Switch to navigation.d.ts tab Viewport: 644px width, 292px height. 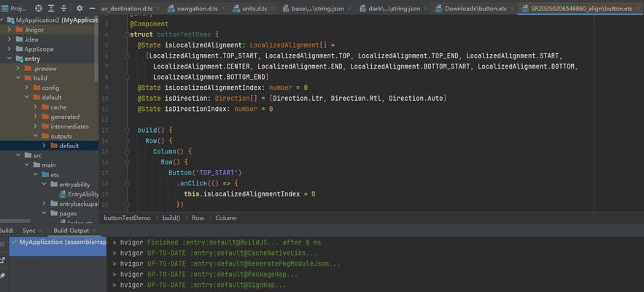(197, 8)
